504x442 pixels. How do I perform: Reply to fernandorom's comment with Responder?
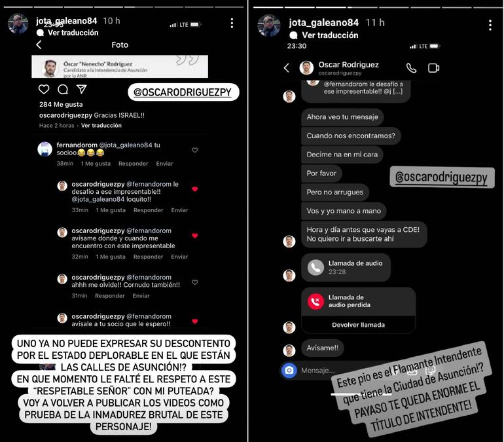click(133, 163)
